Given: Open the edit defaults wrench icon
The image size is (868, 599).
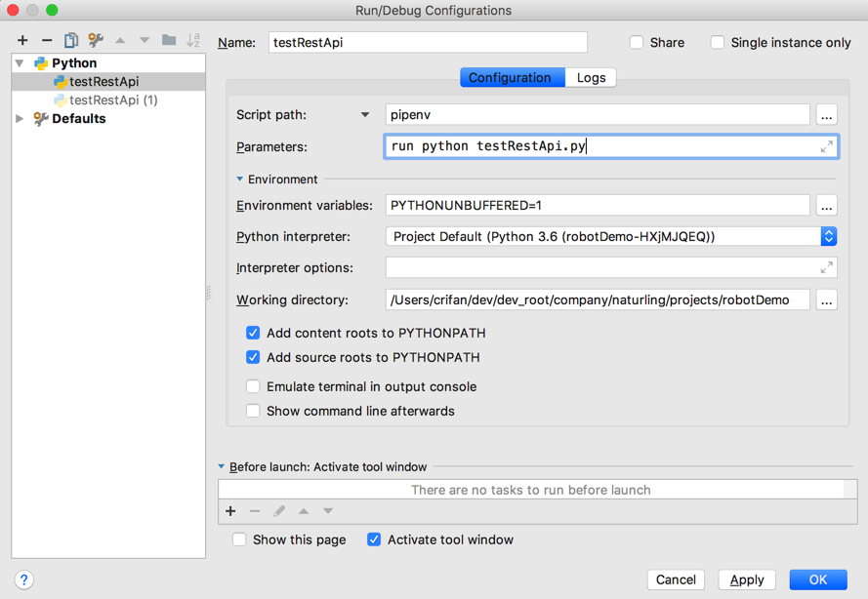Looking at the screenshot, I should [x=96, y=40].
